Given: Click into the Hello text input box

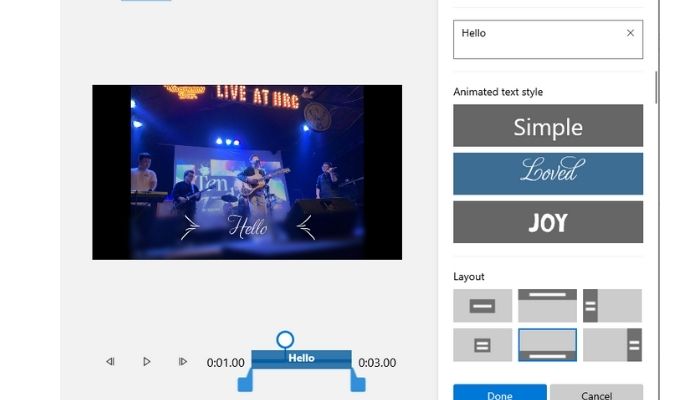Looking at the screenshot, I should pos(535,39).
